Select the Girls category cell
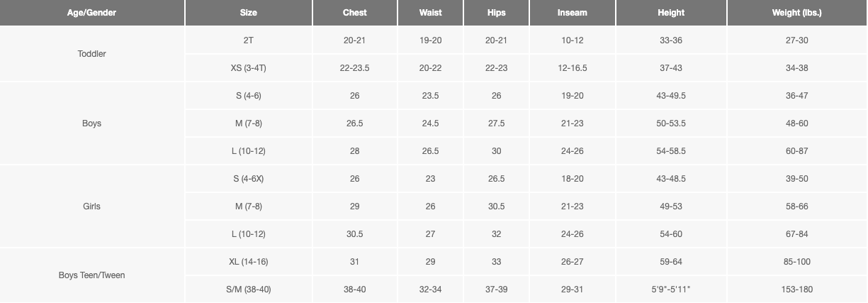This screenshot has width=868, height=303. (92, 206)
